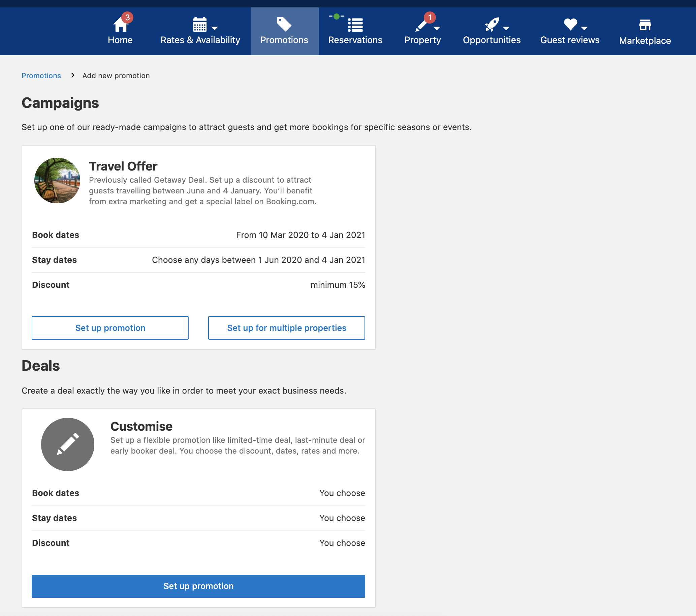The width and height of the screenshot is (696, 616).
Task: Click Set up for multiple properties
Action: click(286, 328)
